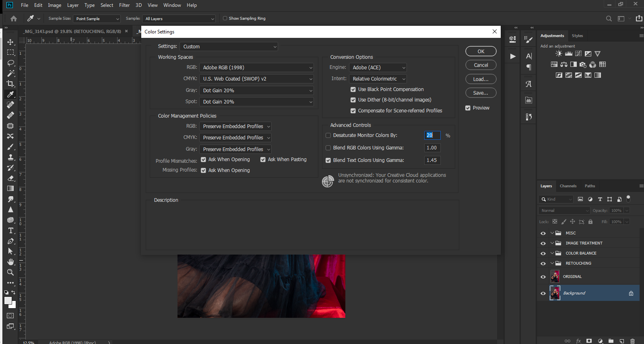
Task: Select the Rectangular Marquee tool
Action: tap(10, 52)
